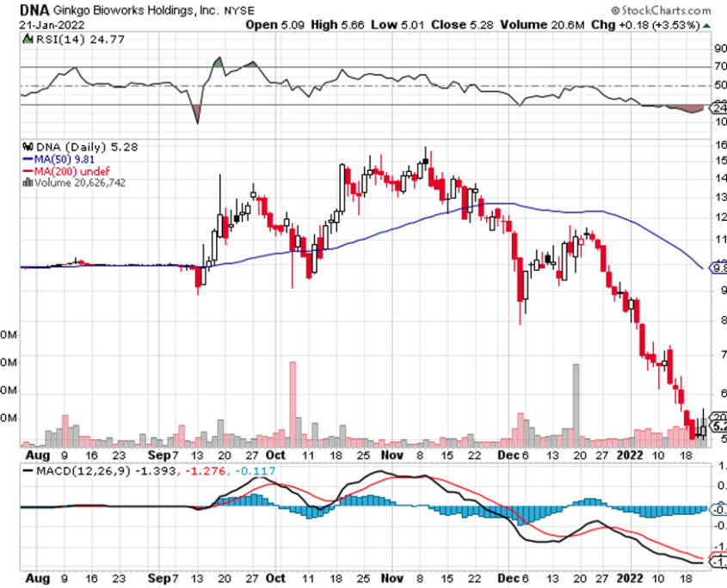Click the black MACD line swatch in legend
The width and height of the screenshot is (727, 588).
point(28,471)
